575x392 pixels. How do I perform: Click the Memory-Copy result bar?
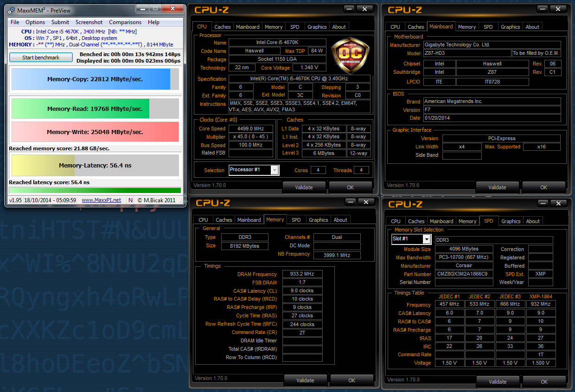click(95, 79)
